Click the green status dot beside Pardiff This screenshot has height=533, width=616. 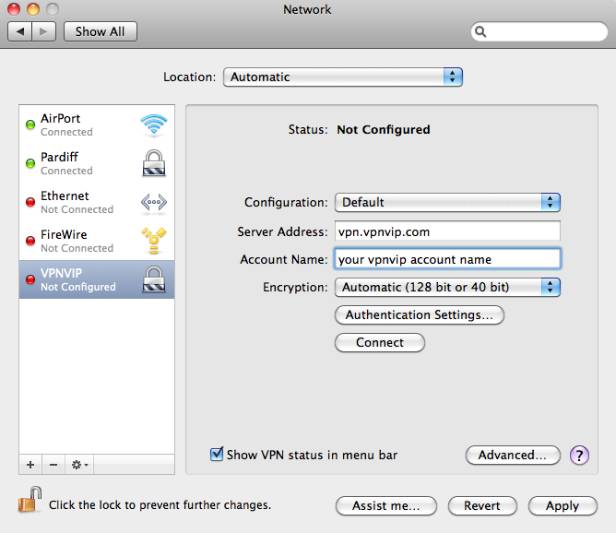(30, 163)
